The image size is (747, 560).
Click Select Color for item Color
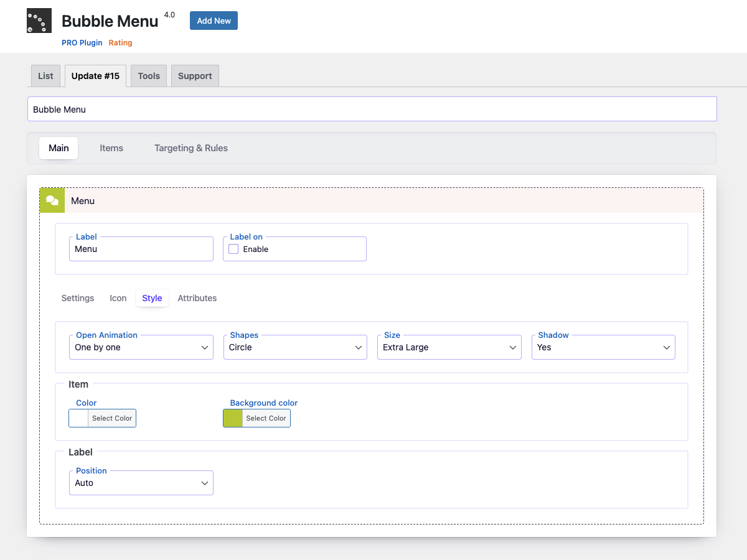click(112, 418)
